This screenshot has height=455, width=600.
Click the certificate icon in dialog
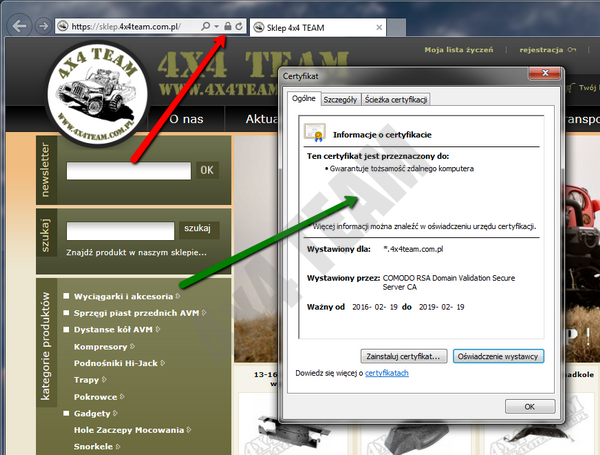coord(315,132)
